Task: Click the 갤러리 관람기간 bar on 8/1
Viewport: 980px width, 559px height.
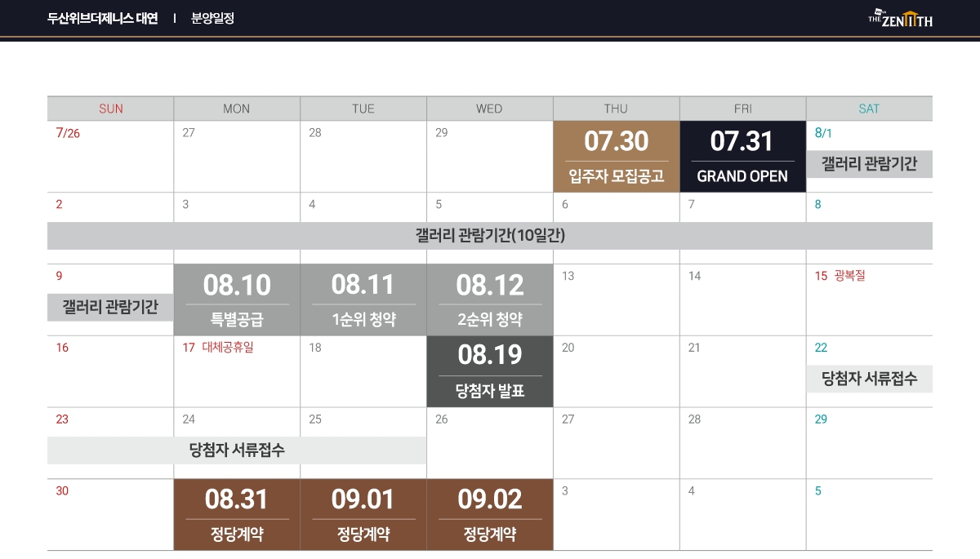Action: pyautogui.click(x=870, y=164)
